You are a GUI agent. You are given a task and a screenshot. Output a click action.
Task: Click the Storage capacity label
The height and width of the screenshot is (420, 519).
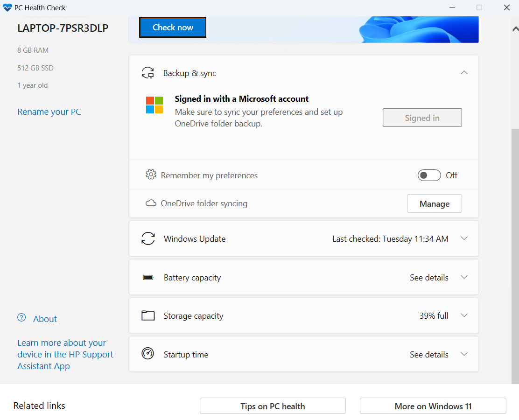tap(193, 316)
